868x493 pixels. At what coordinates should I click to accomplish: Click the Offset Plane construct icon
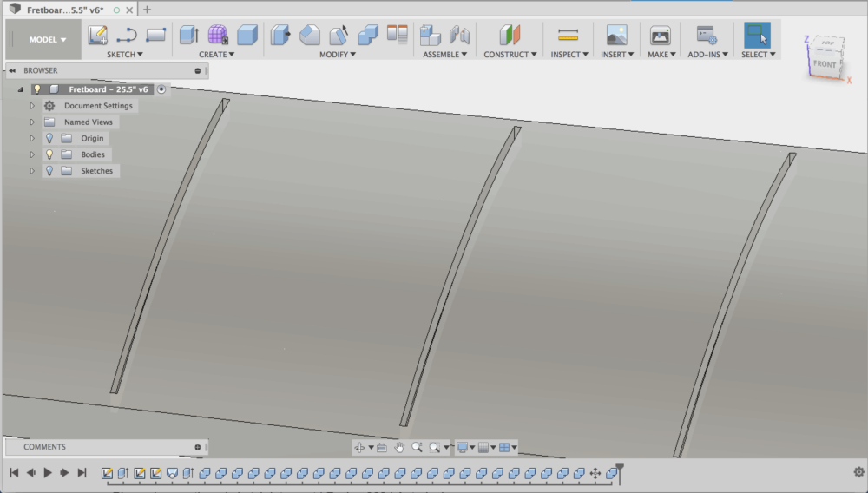[x=510, y=36]
